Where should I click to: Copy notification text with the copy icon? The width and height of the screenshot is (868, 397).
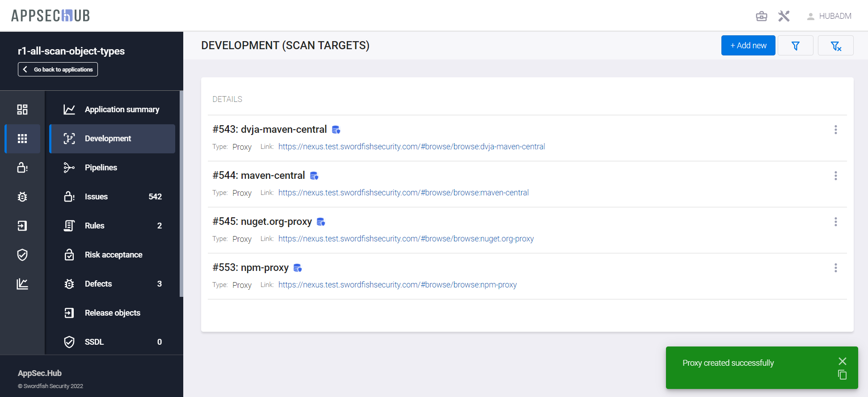point(842,375)
